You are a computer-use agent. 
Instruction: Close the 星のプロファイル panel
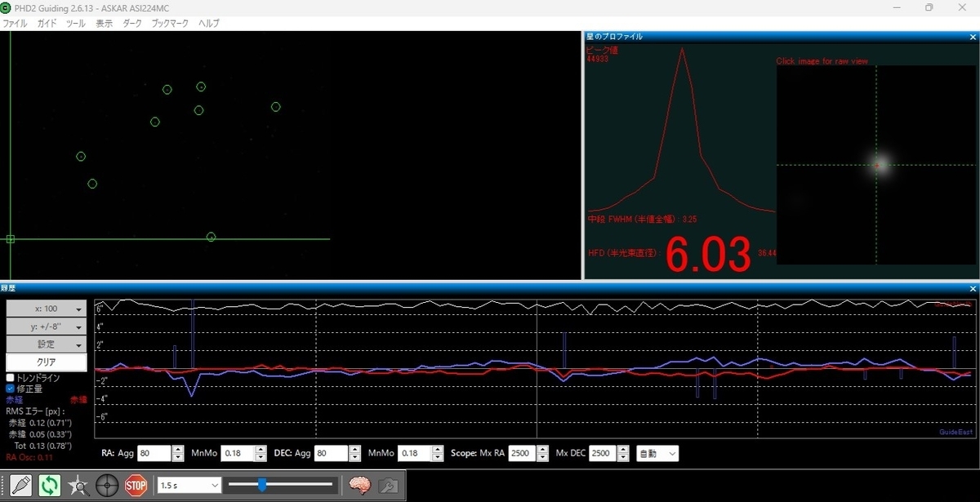(x=973, y=37)
